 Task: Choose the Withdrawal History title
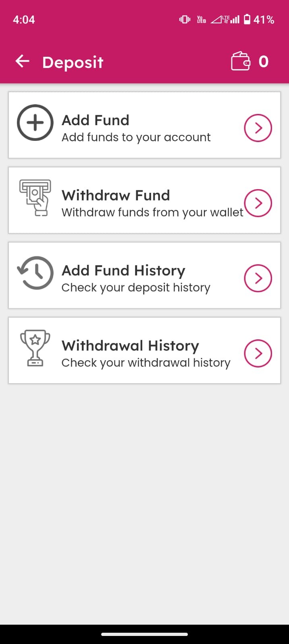tap(130, 345)
